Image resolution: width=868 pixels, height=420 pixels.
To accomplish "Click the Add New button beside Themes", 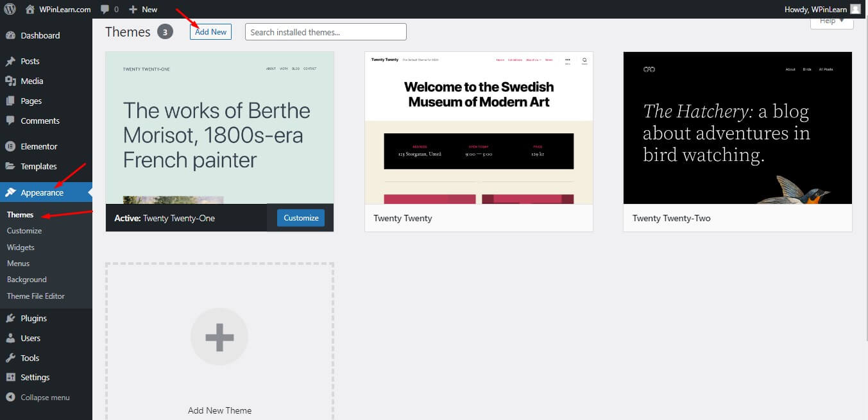I will click(210, 31).
